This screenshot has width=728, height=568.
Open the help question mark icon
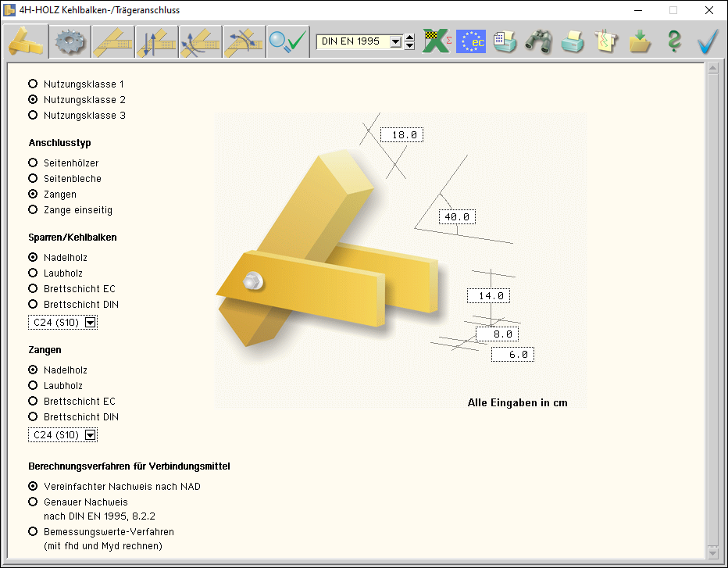click(x=674, y=41)
